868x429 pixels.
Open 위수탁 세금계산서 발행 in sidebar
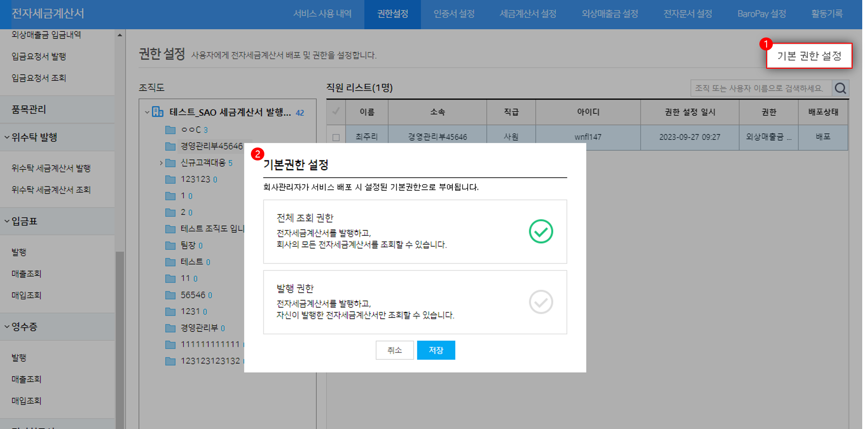pyautogui.click(x=51, y=168)
